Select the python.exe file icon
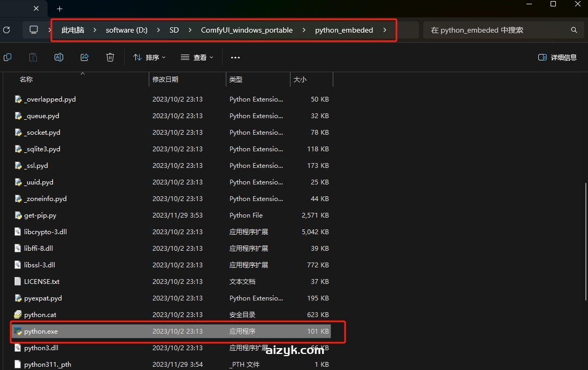 (17, 331)
